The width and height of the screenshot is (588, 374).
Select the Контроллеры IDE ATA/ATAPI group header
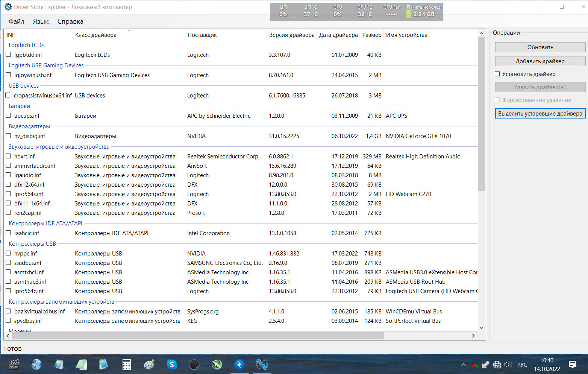tap(45, 223)
